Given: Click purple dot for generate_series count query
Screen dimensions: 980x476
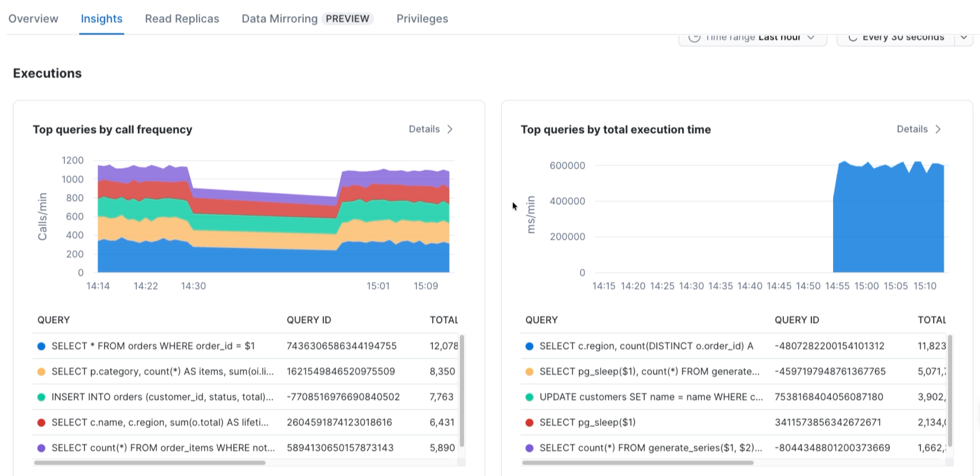Looking at the screenshot, I should pos(529,448).
